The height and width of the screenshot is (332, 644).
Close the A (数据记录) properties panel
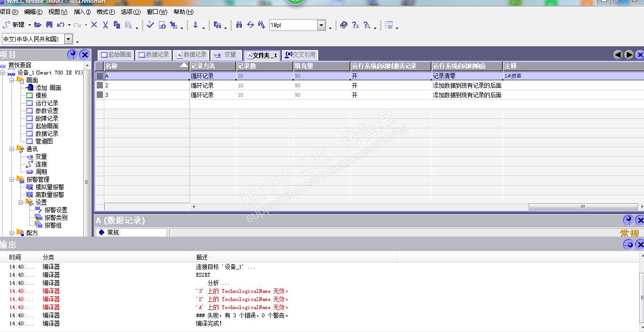(640, 220)
